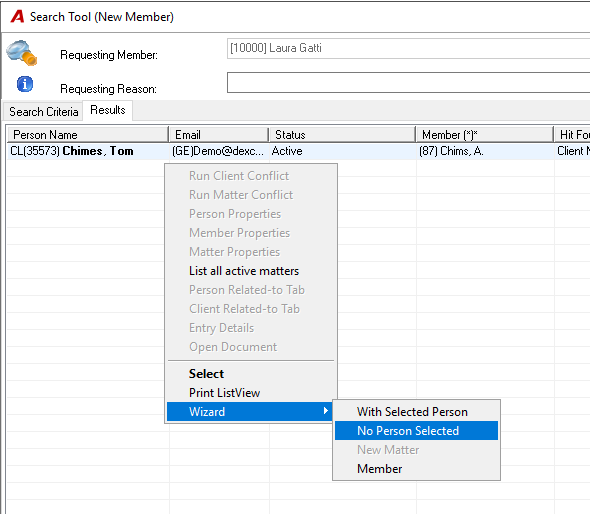The height and width of the screenshot is (514, 590).
Task: Click the (GE)Demo@dexc... email cell
Action: coord(218,151)
